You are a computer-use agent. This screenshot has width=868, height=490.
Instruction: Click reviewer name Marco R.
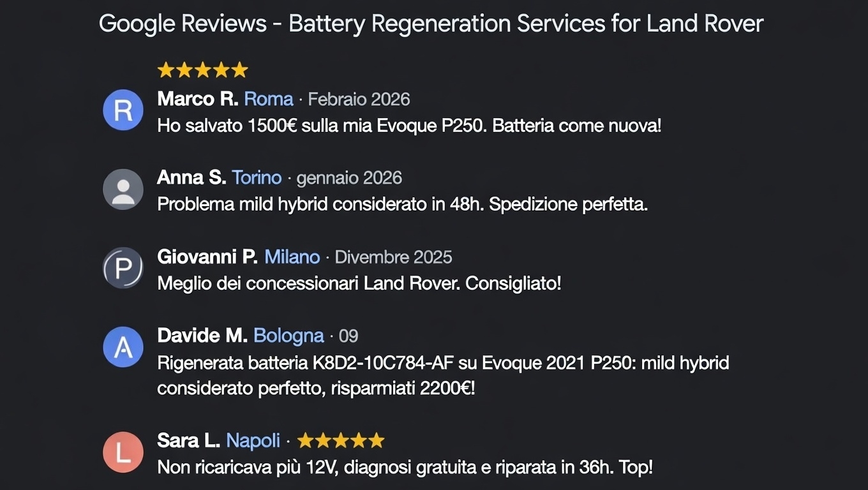[x=198, y=99]
